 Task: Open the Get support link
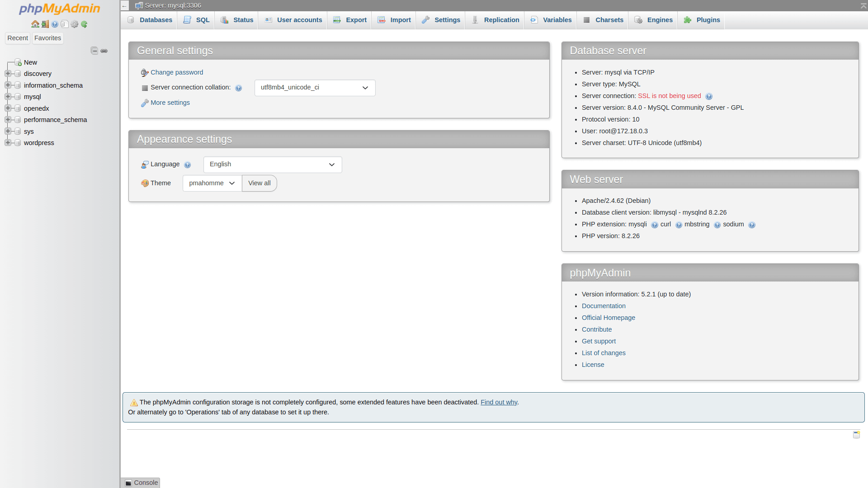pyautogui.click(x=599, y=341)
